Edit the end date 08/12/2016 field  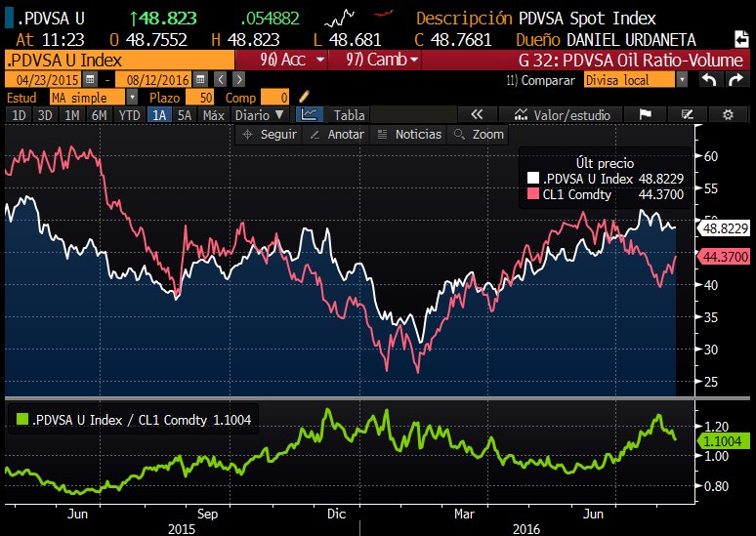(155, 79)
